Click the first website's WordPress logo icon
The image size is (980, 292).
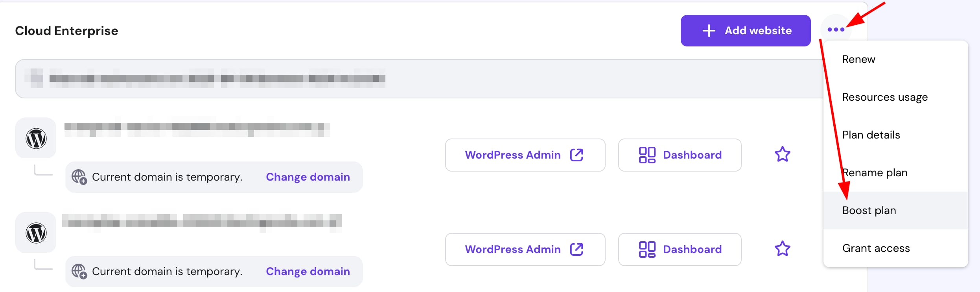(36, 139)
